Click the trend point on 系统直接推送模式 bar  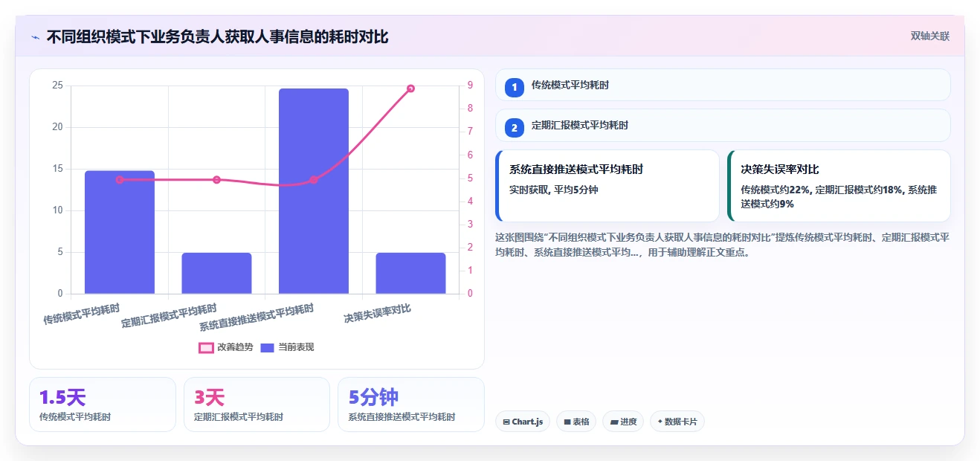click(314, 179)
